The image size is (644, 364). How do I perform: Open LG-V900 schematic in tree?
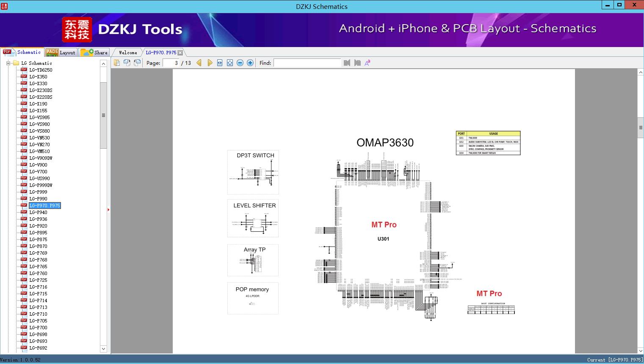[38, 165]
